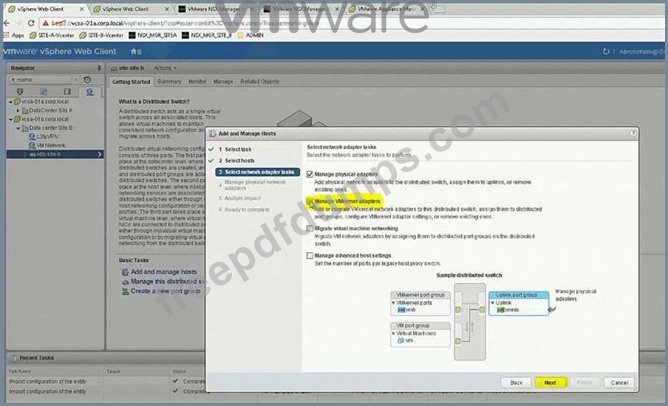668x406 pixels.
Task: Tick Manage advanced host settings
Action: pos(310,256)
